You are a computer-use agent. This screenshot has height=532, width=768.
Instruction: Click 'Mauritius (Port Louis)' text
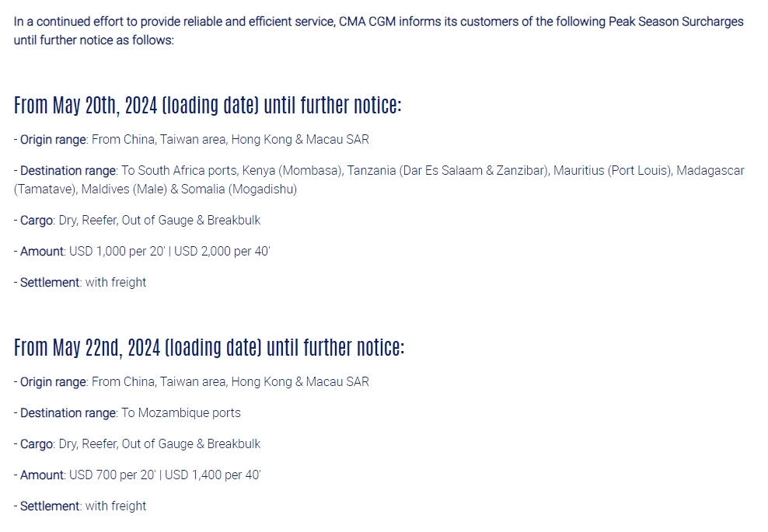(613, 171)
